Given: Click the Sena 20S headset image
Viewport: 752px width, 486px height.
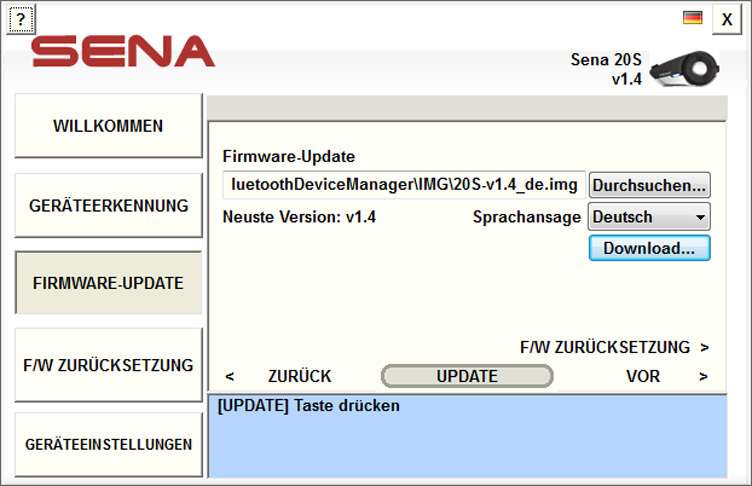Looking at the screenshot, I should tap(684, 69).
